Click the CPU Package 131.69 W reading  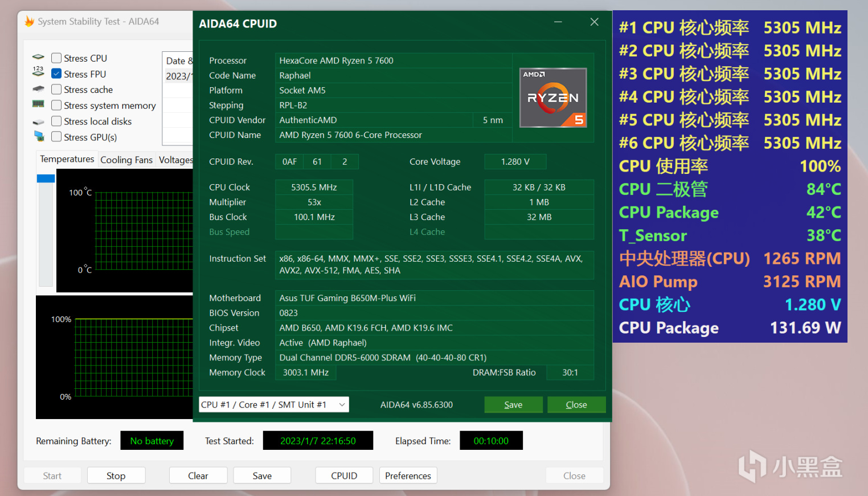point(805,327)
